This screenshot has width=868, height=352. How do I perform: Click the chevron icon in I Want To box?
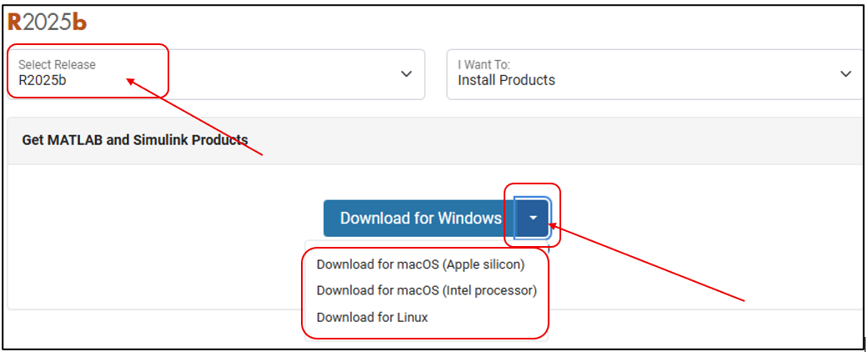(845, 74)
